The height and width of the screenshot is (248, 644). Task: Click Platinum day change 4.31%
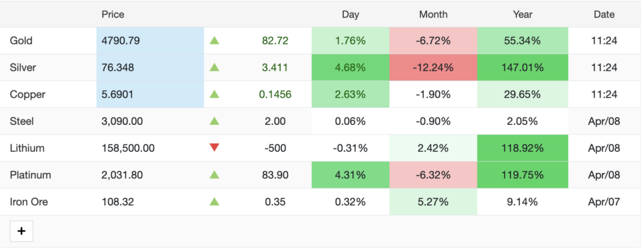tap(350, 175)
